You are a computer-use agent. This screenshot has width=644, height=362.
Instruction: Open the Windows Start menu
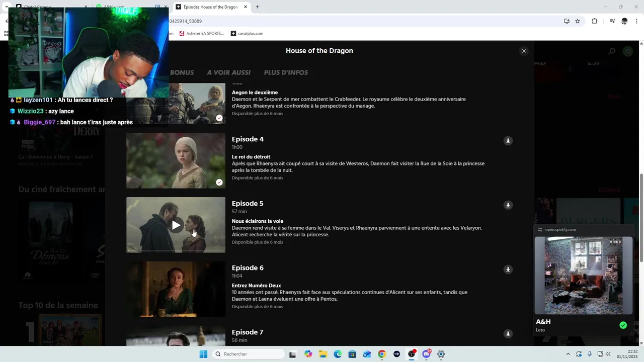tap(203, 354)
